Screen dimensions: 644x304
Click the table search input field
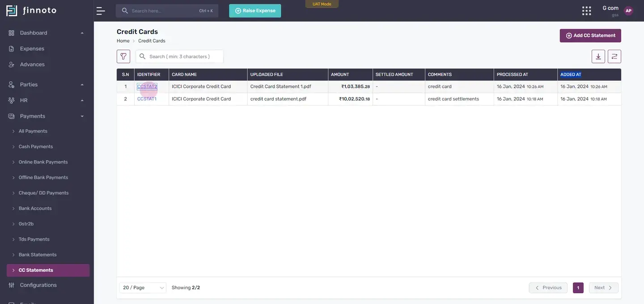point(179,56)
